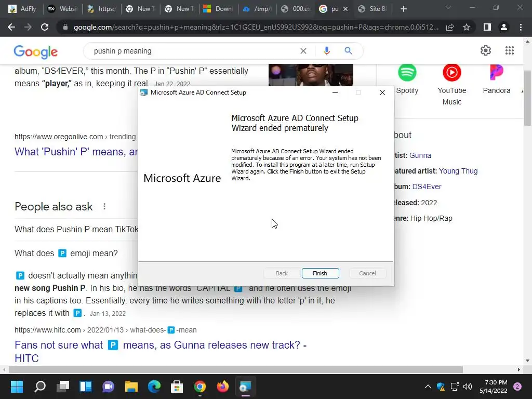Click the Azure AD Connect installer taskbar icon
Image resolution: width=532 pixels, height=399 pixels.
(x=246, y=387)
